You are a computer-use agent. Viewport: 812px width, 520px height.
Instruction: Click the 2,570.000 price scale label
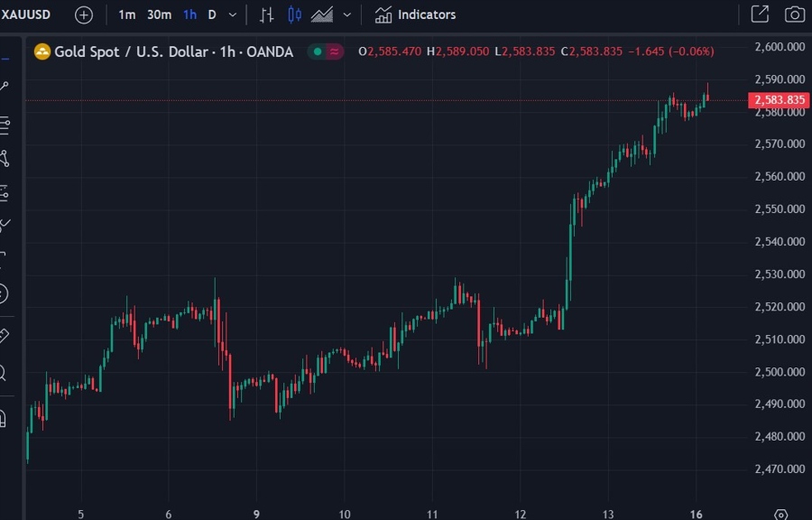click(780, 144)
